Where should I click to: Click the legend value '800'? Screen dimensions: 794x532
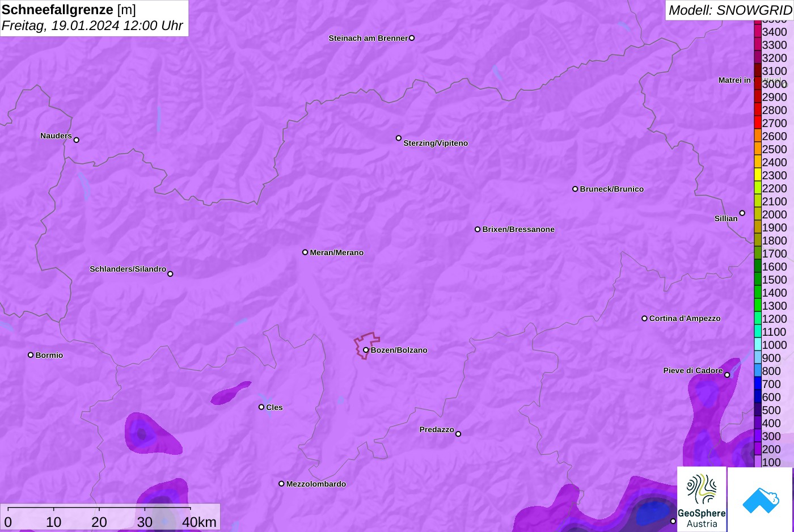pyautogui.click(x=771, y=371)
